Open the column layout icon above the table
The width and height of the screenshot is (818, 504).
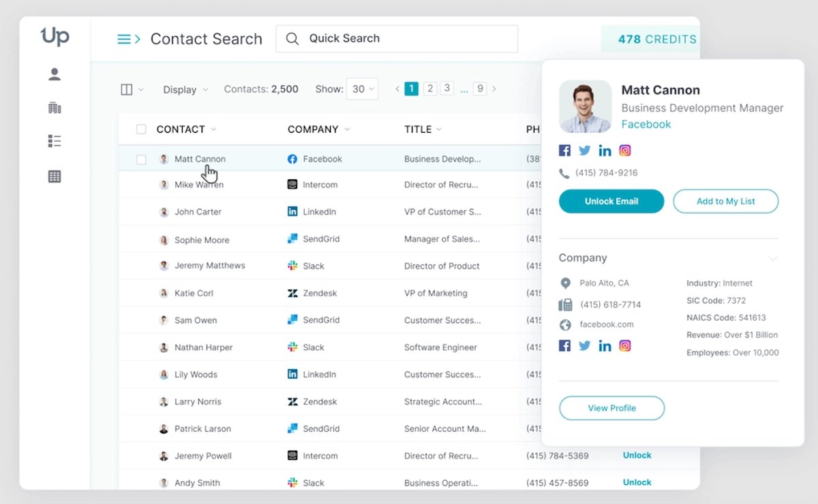click(x=127, y=89)
